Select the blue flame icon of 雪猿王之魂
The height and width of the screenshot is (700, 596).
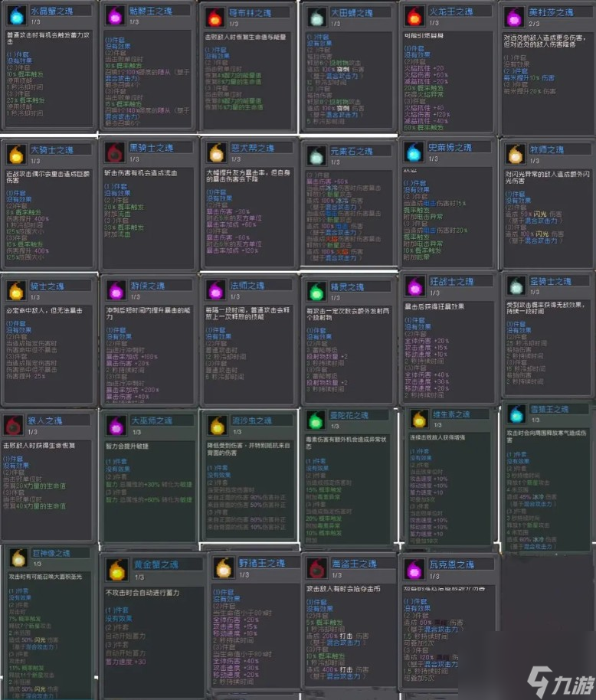(x=516, y=414)
